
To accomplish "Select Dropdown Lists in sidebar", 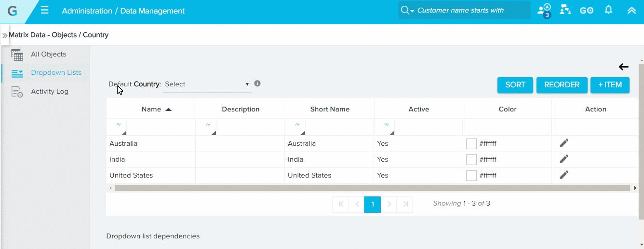I will (56, 72).
